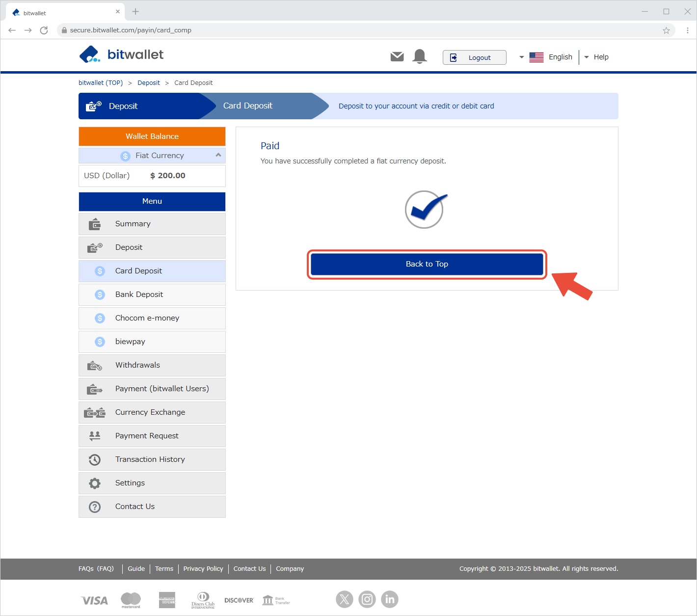Expand the Help dropdown menu
The image size is (697, 616).
click(596, 57)
